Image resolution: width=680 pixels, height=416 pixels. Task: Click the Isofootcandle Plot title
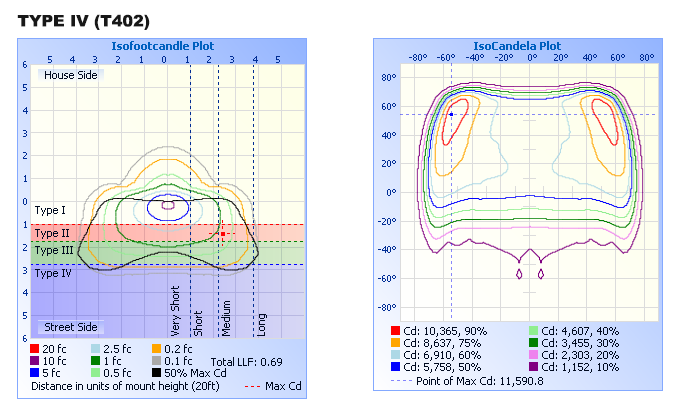pyautogui.click(x=163, y=46)
